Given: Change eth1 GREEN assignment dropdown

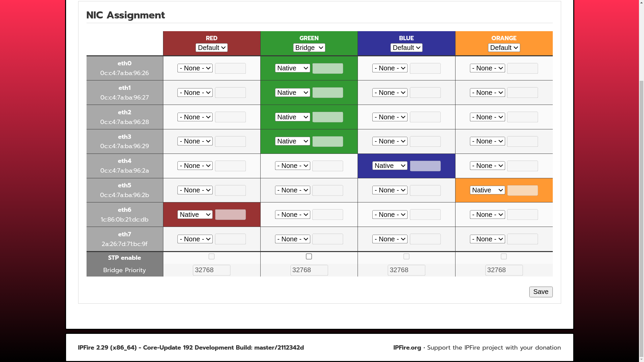Looking at the screenshot, I should [x=292, y=93].
